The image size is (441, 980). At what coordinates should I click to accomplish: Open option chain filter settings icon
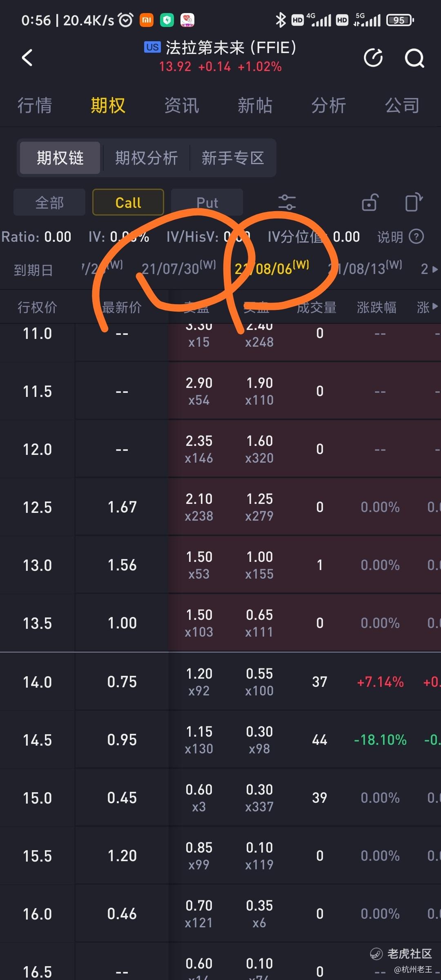pos(287,202)
